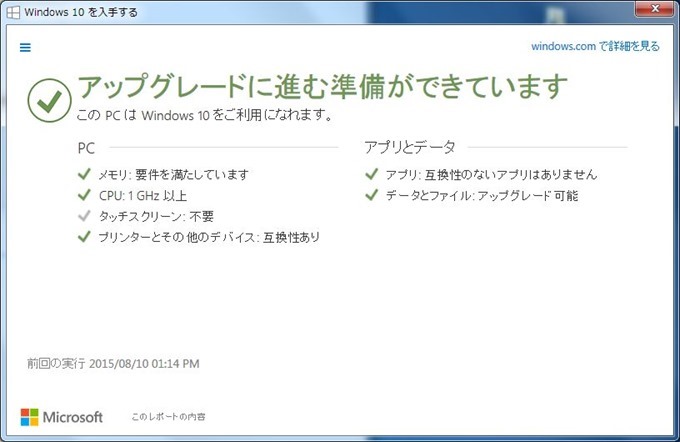Click the 'このレポートの内容' link
The height and width of the screenshot is (442, 680).
click(168, 416)
